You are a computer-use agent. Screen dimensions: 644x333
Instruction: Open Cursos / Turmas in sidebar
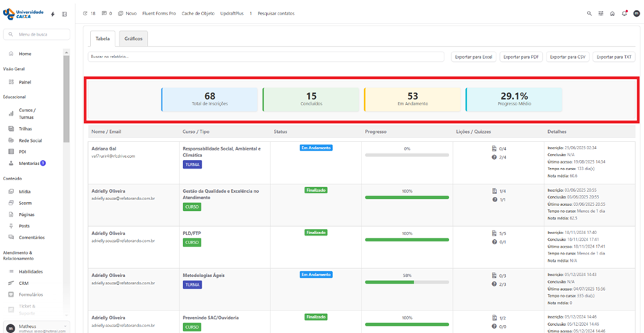(x=26, y=113)
